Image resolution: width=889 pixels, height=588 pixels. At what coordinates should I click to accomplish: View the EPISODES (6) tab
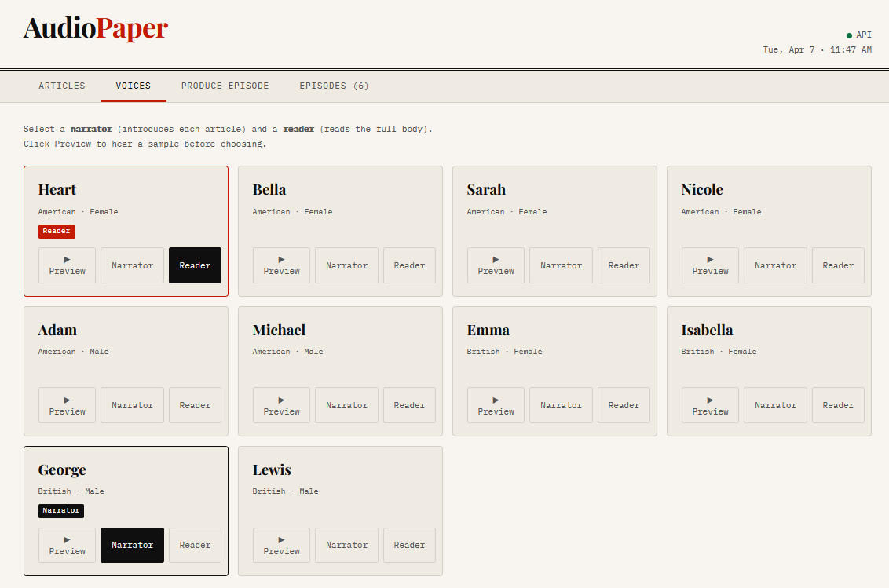[333, 86]
